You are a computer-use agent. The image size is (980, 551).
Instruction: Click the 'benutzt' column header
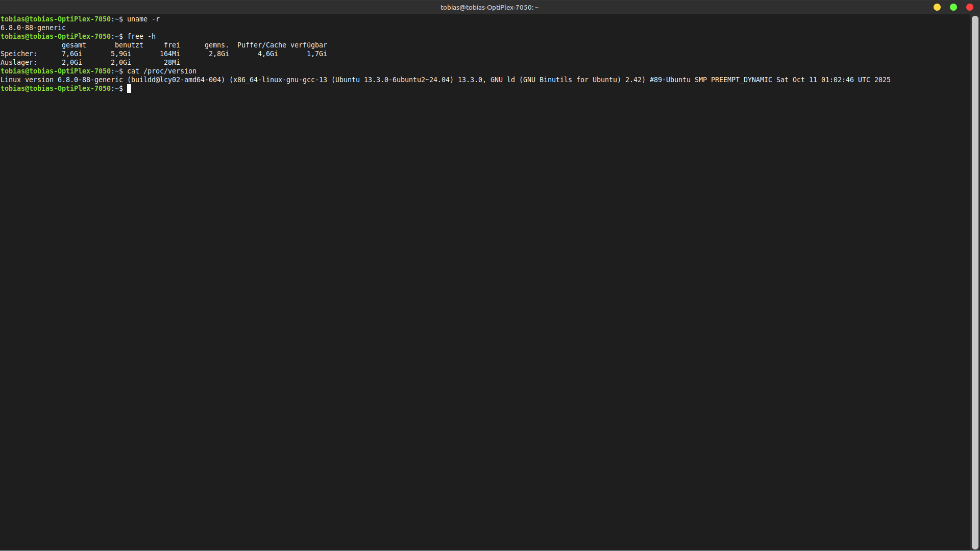point(129,45)
